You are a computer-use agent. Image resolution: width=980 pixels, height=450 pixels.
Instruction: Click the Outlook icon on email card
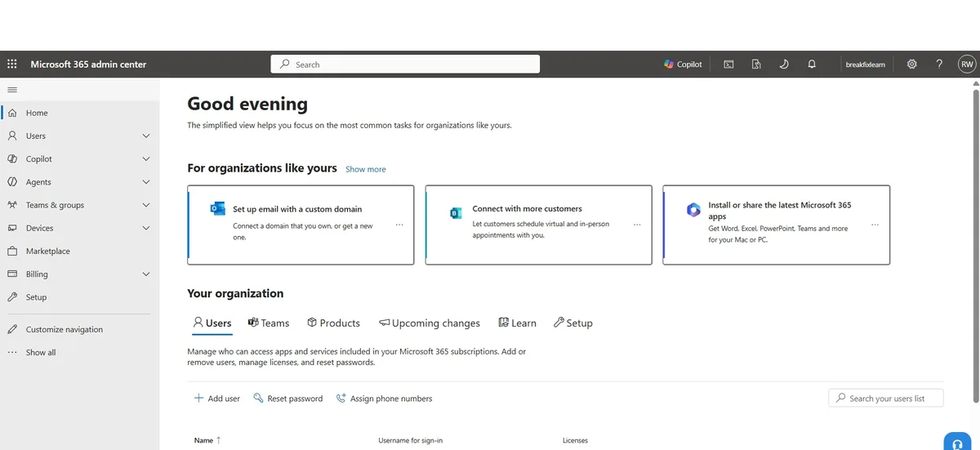coord(218,209)
